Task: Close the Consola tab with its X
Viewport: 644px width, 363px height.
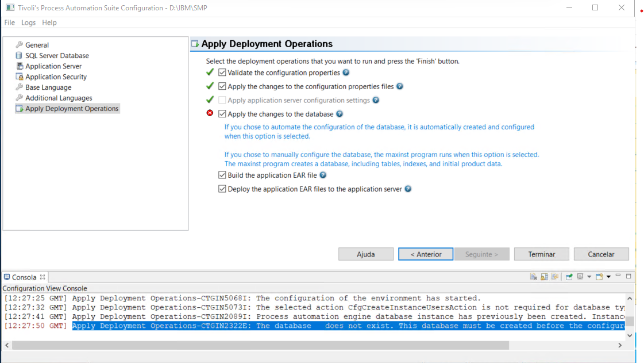Action: 43,277
